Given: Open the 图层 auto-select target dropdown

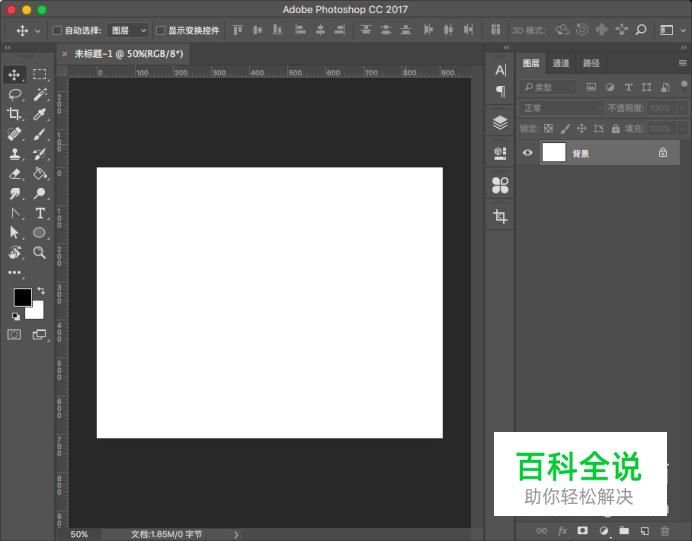Looking at the screenshot, I should point(128,31).
